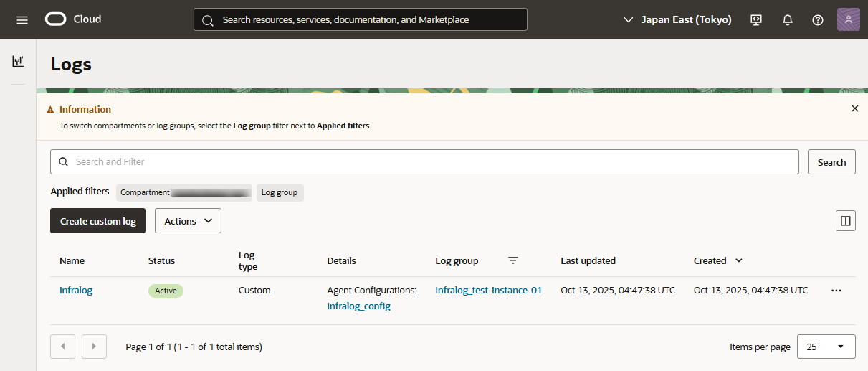Open the Infralog log link
This screenshot has width=868, height=371.
click(x=76, y=291)
